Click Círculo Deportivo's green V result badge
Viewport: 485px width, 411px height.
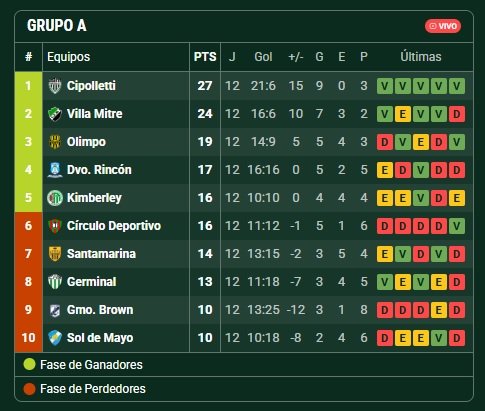pyautogui.click(x=457, y=226)
